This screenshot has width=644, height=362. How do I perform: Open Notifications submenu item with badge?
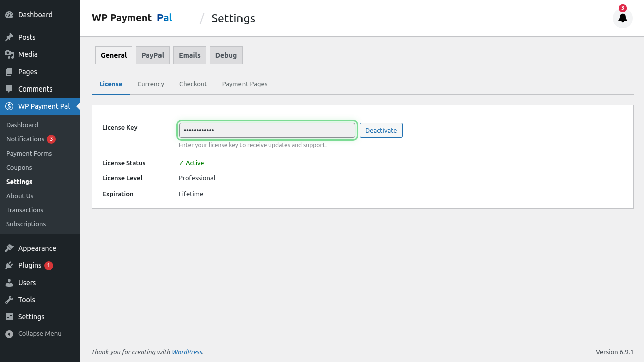[x=25, y=139]
